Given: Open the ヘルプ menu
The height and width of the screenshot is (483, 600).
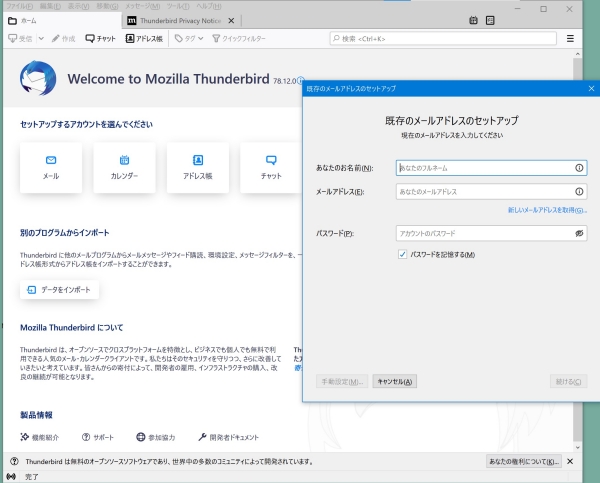Looking at the screenshot, I should [x=209, y=6].
